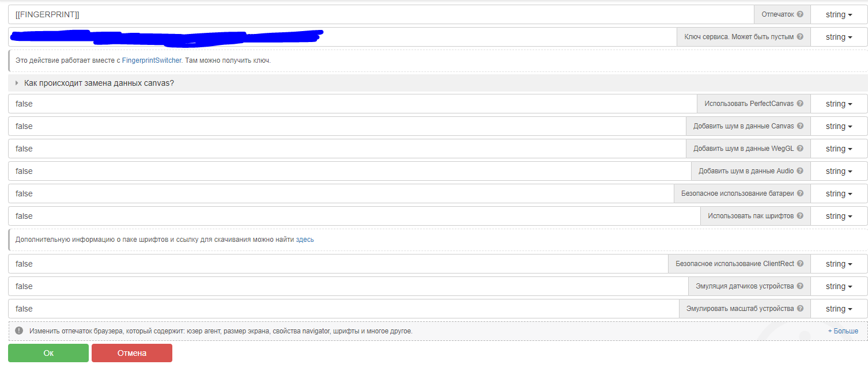Click help icon for Добавить шум в данные Canvas
This screenshot has width=868, height=372.
pos(800,126)
